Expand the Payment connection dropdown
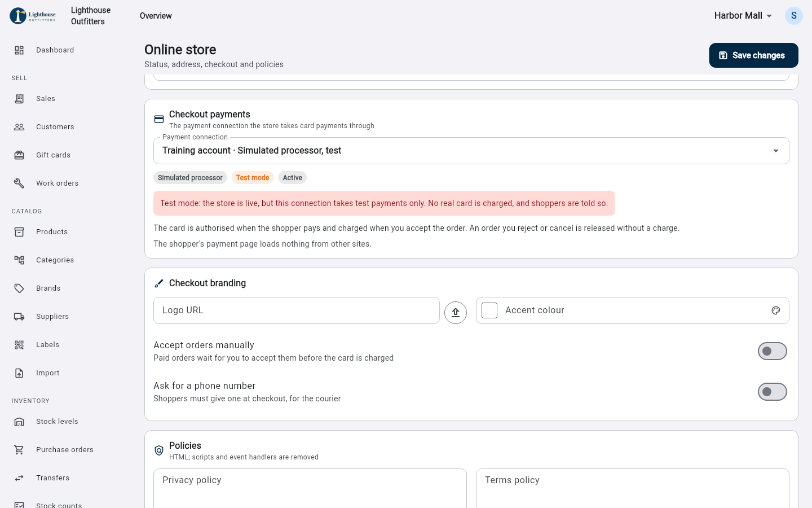The image size is (812, 508). [x=471, y=151]
